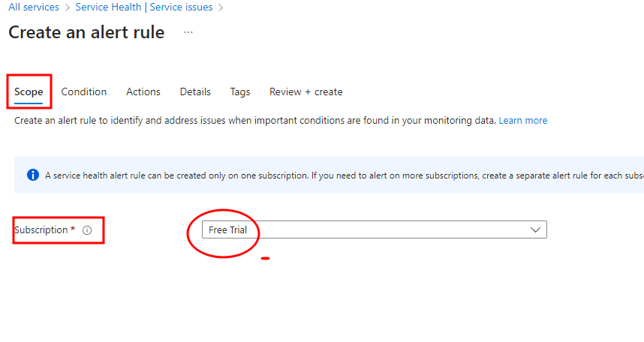Click the breadcrumb chevron after Service issues
Screen dimensions: 644x342
(221, 7)
